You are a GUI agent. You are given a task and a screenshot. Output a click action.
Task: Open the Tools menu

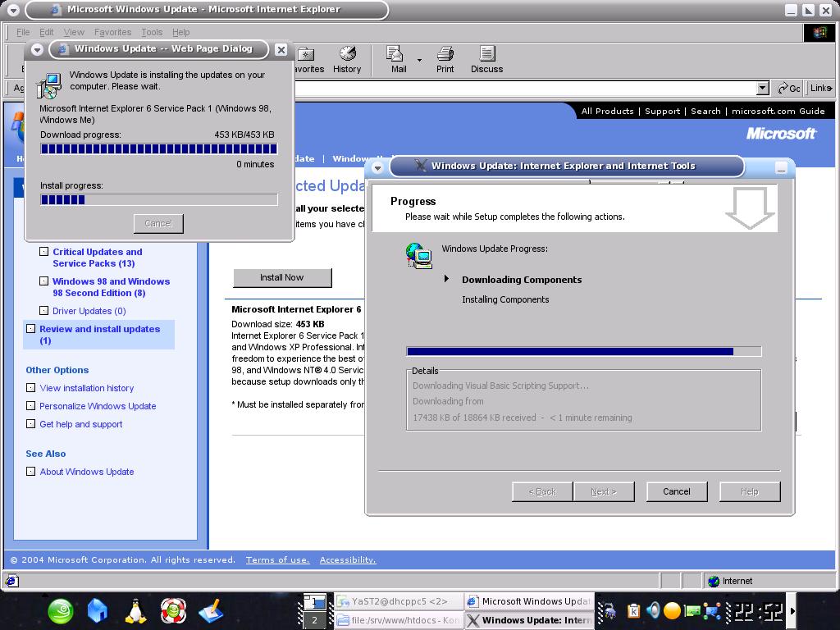pyautogui.click(x=152, y=32)
